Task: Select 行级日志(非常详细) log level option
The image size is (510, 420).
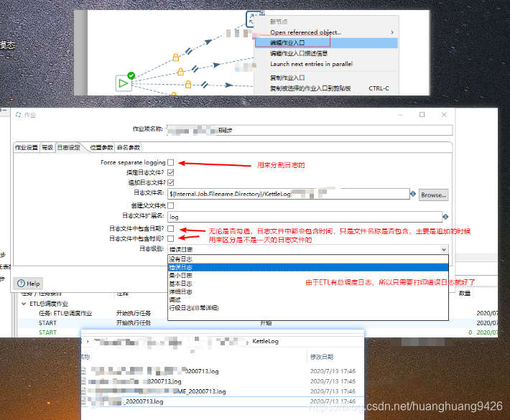Action: [308, 308]
